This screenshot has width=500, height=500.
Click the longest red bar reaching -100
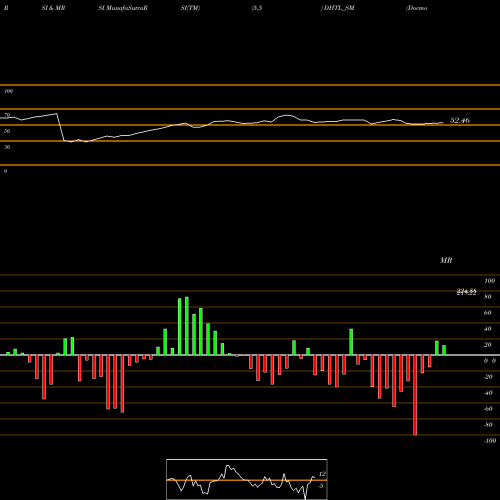click(415, 395)
